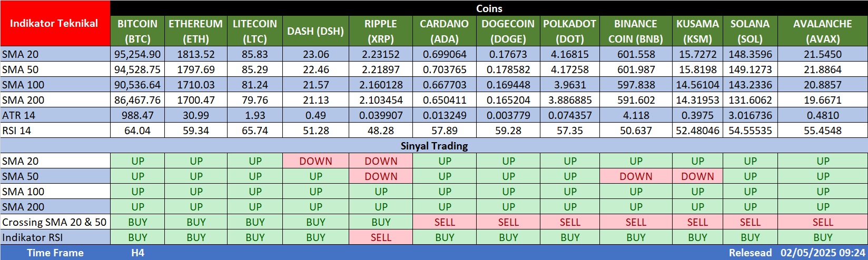Image resolution: width=868 pixels, height=260 pixels.
Task: Click Cardano's SELL cell in Crossing SMA row
Action: click(x=445, y=222)
